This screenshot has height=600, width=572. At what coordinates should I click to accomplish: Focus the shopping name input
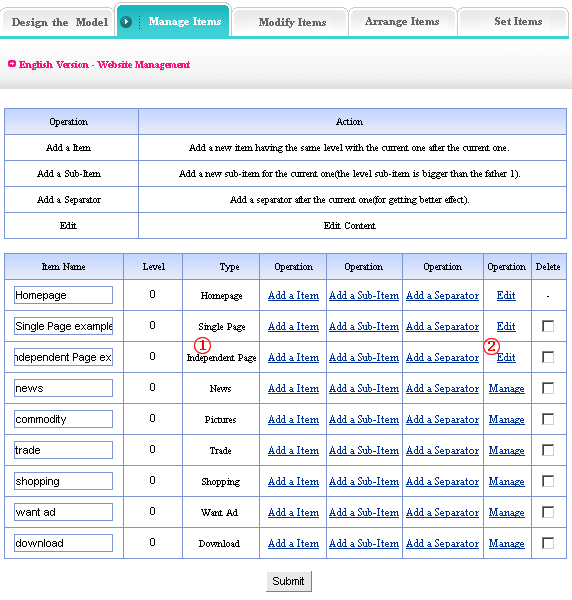click(64, 481)
